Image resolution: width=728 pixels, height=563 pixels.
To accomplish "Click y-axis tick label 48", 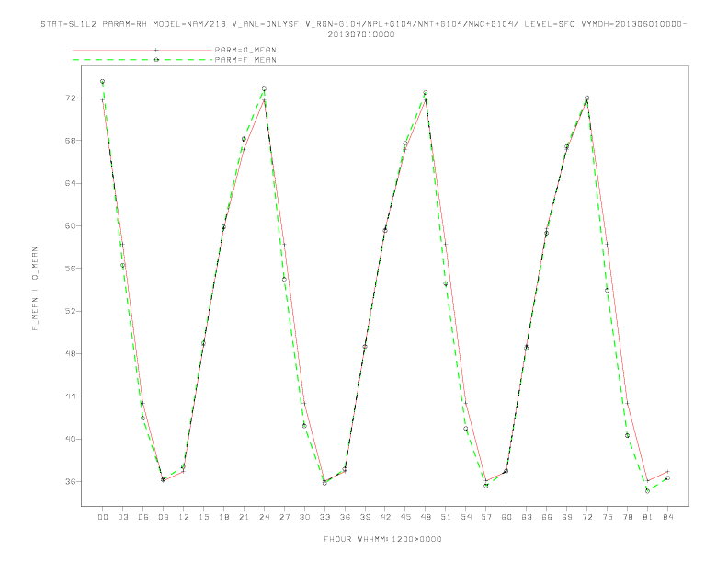I will pyautogui.click(x=71, y=353).
